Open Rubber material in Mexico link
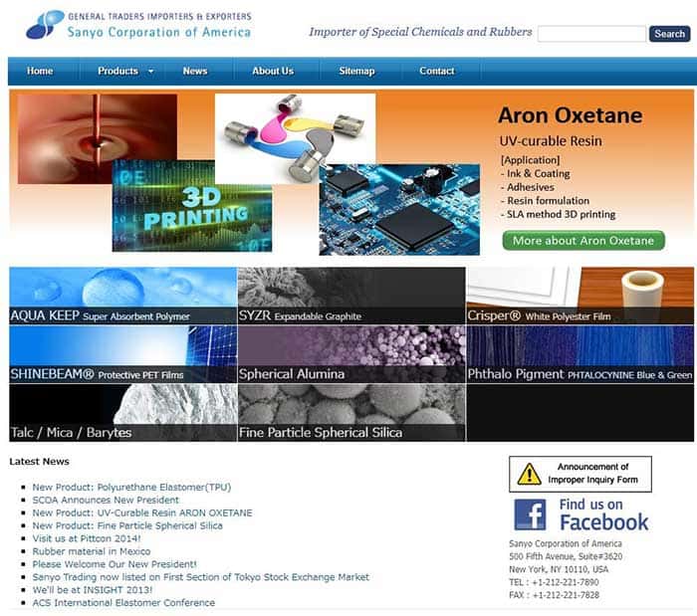 92,551
